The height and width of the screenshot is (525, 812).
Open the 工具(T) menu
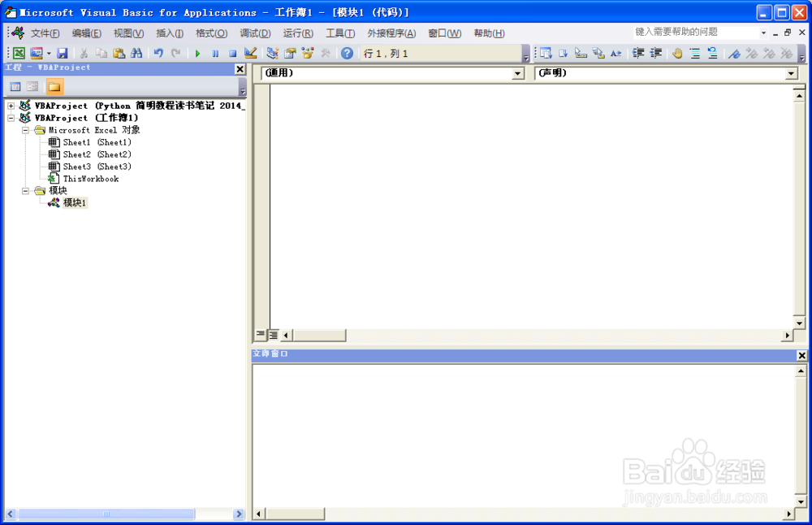point(339,33)
